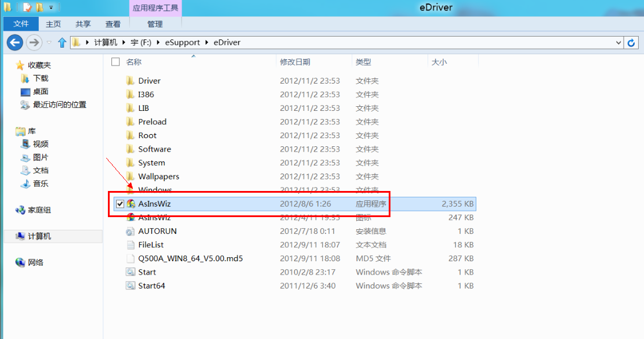Click the text "Q500A_WIN8_64_V5.00.md5"
644x339 pixels.
pos(190,258)
